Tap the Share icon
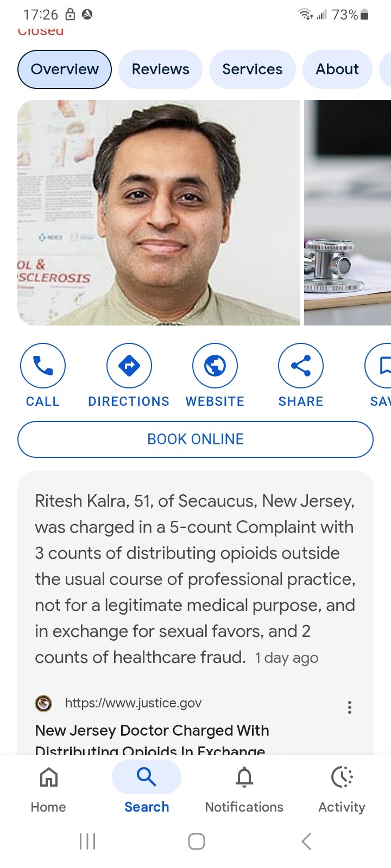This screenshot has width=391, height=868. point(301,366)
